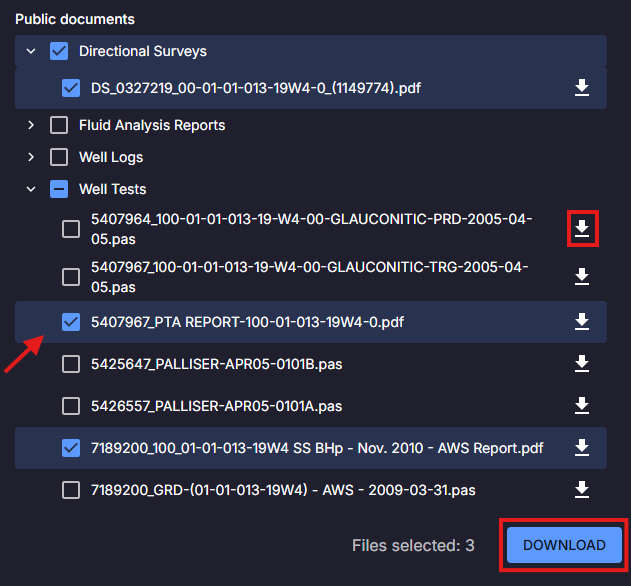Download the 5407967 PTA REPORT PDF
This screenshot has height=586, width=631.
(582, 322)
